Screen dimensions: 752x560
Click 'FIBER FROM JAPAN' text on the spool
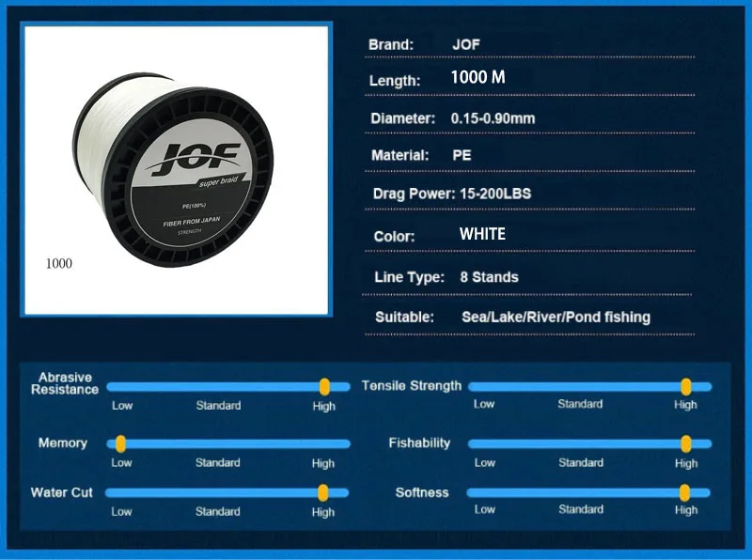pos(192,222)
